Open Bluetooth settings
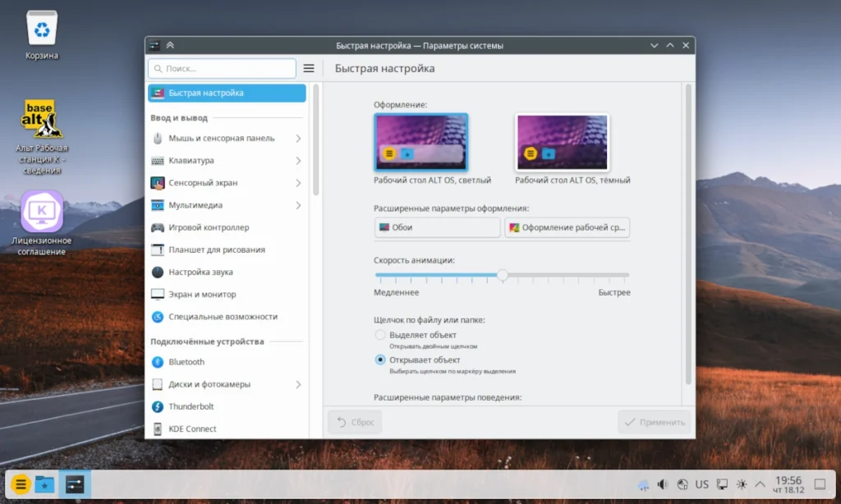This screenshot has height=504, width=841. [x=227, y=362]
